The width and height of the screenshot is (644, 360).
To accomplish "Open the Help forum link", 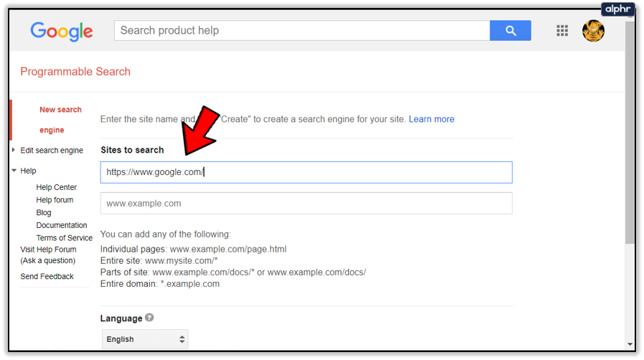I will 55,200.
